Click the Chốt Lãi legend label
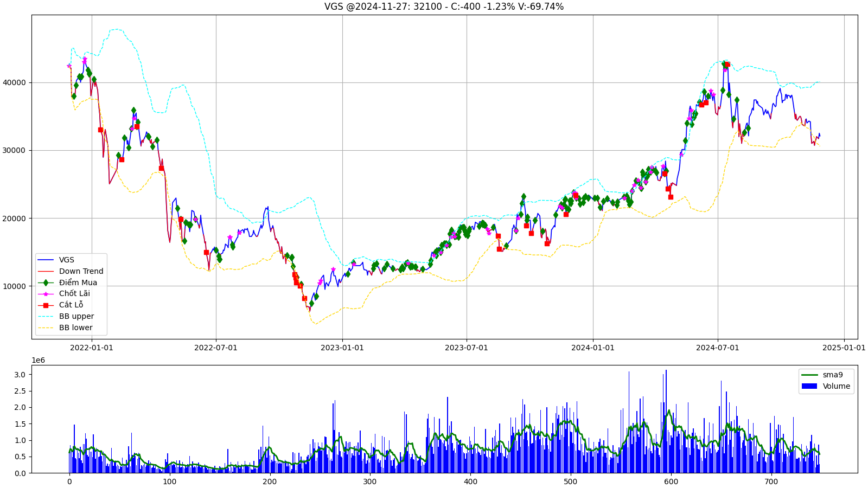This screenshot has height=488, width=868. point(74,293)
